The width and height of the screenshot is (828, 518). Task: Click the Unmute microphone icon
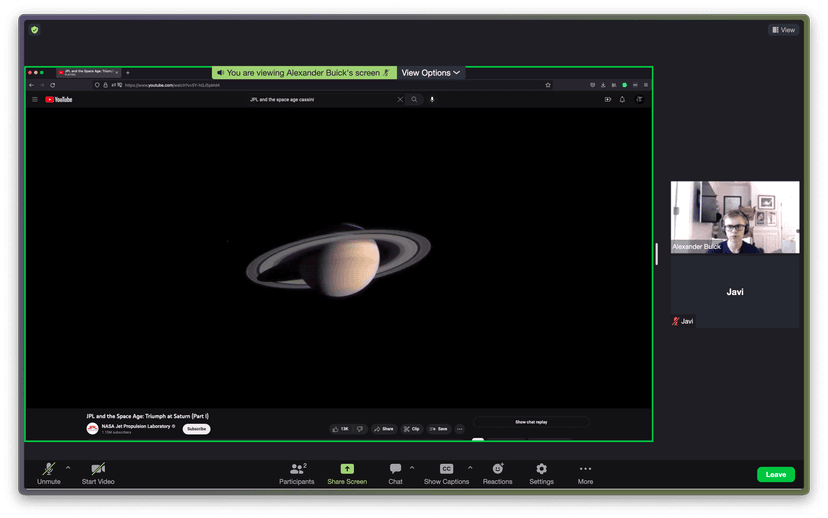click(48, 468)
